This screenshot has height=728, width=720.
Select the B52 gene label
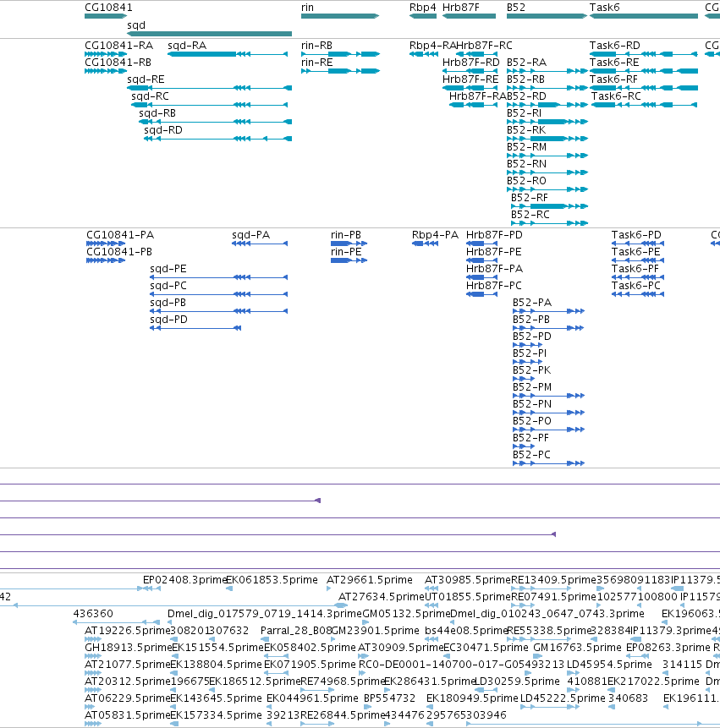point(516,7)
